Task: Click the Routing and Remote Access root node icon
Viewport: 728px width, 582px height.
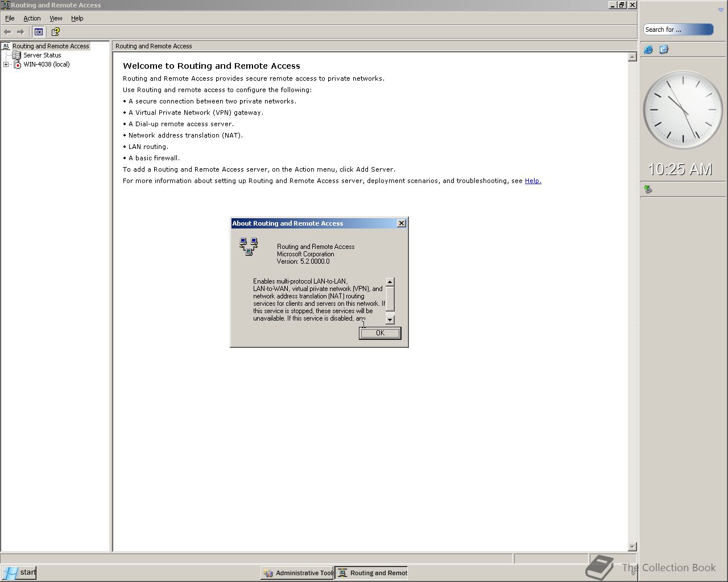Action: (6, 46)
